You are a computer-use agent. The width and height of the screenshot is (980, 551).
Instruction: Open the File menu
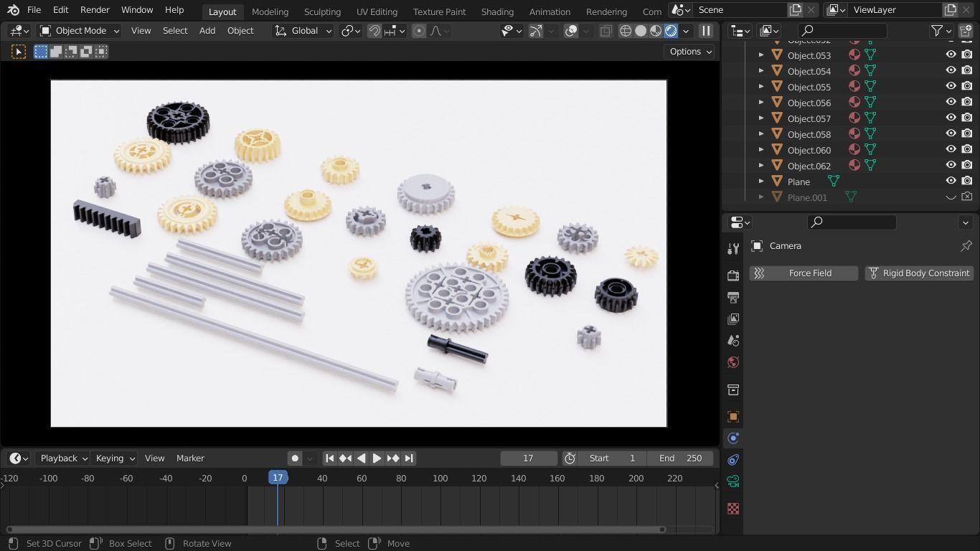34,10
